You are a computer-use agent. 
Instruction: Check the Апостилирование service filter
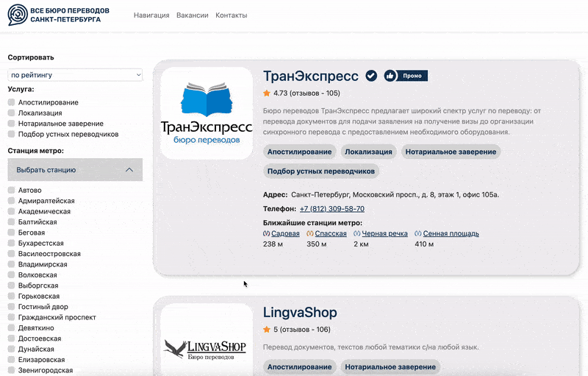pos(11,102)
